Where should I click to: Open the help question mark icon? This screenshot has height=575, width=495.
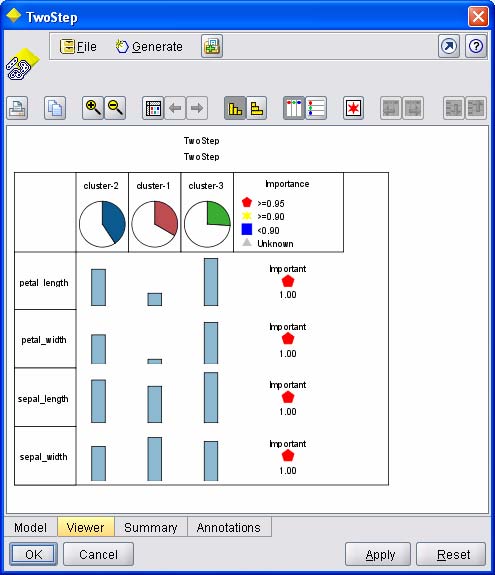(x=476, y=47)
